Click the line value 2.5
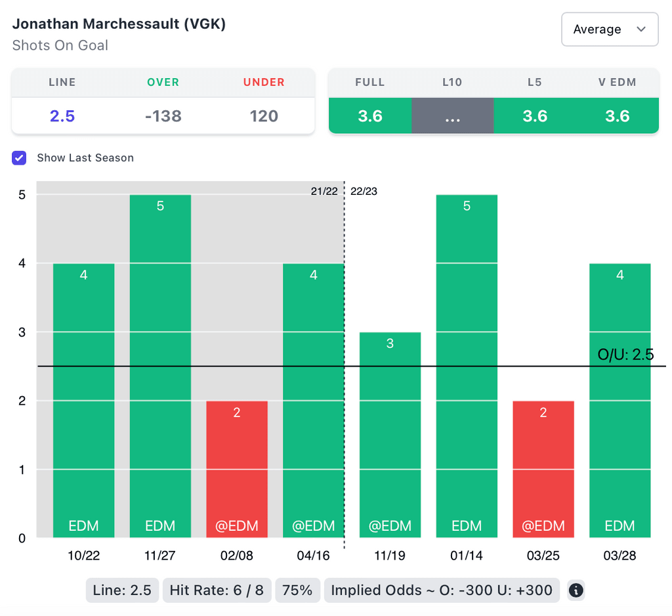Screen dimensions: 672x616 click(x=62, y=116)
